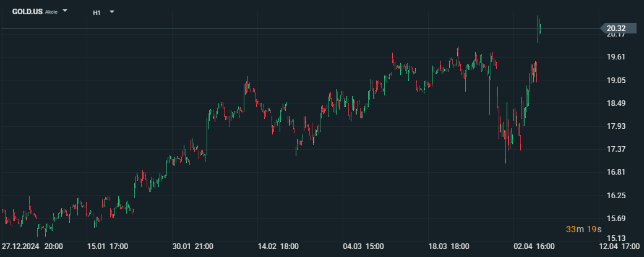This screenshot has height=257, width=644.
Task: Click the 02.04 16:00 time axis label
Action: (x=534, y=246)
